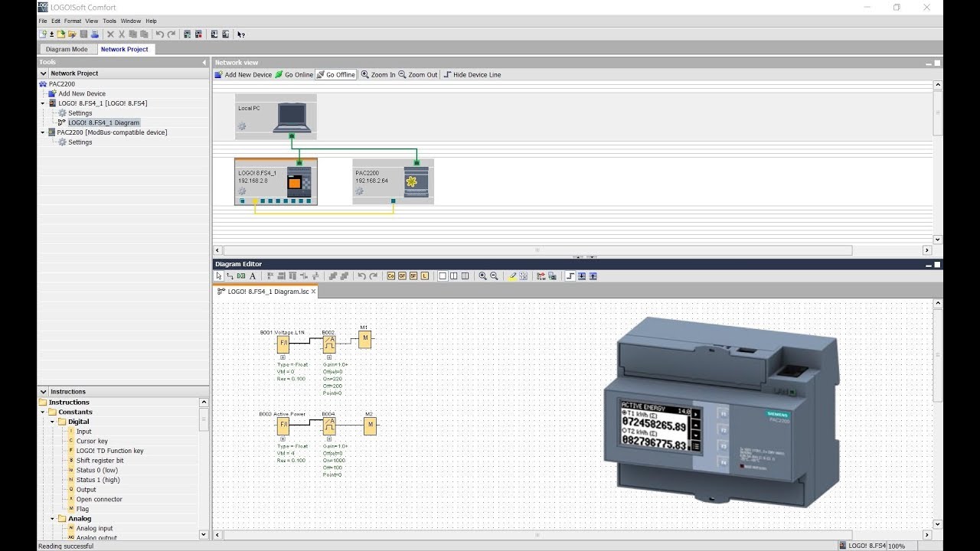This screenshot has height=551, width=980.
Task: Collapse PAC2200 ModBus-compatible device node
Action: [x=44, y=132]
